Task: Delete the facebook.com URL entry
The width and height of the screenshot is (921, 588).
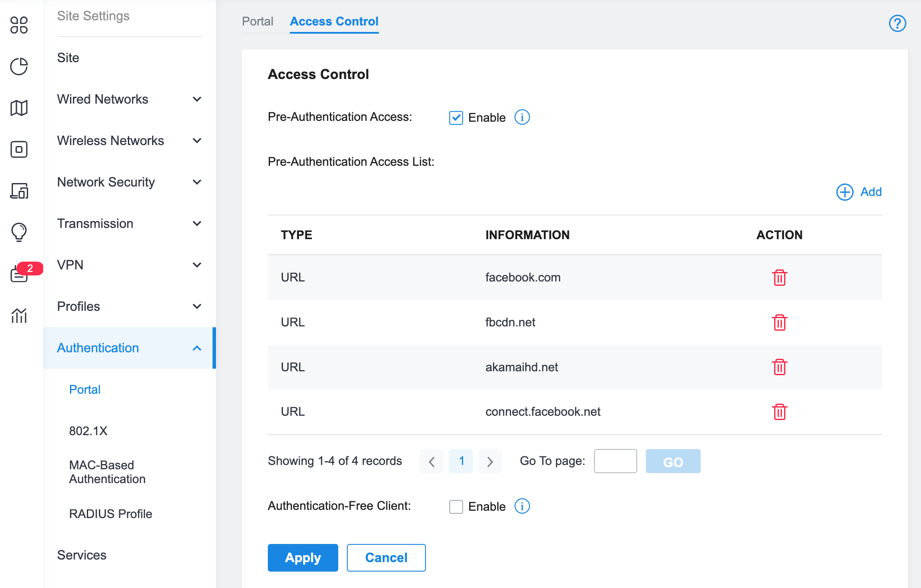Action: 779,278
